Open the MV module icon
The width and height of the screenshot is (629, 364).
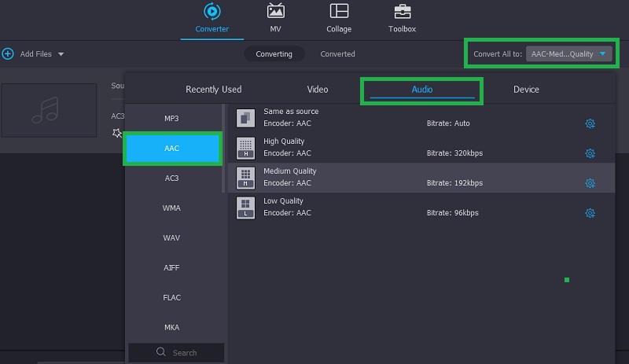click(276, 12)
